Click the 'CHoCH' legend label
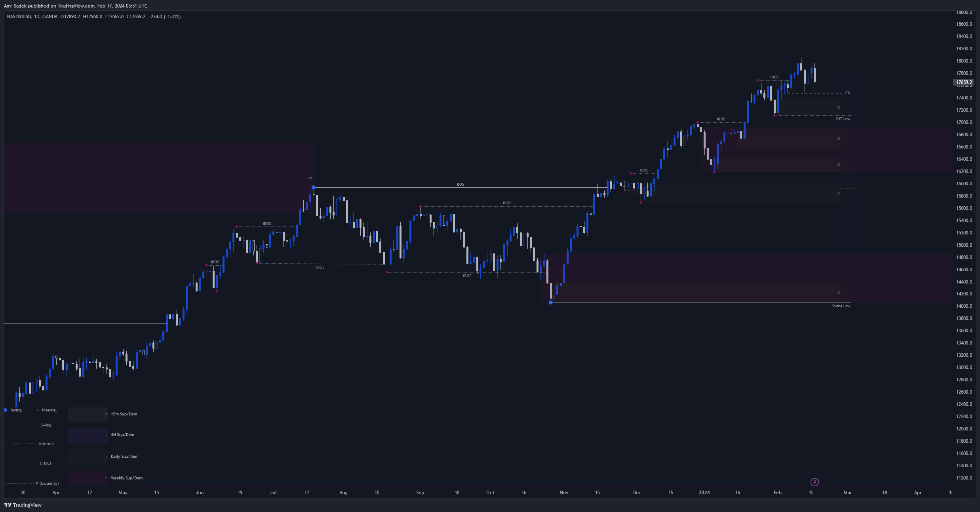Viewport: 980px width, 512px height. click(46, 463)
